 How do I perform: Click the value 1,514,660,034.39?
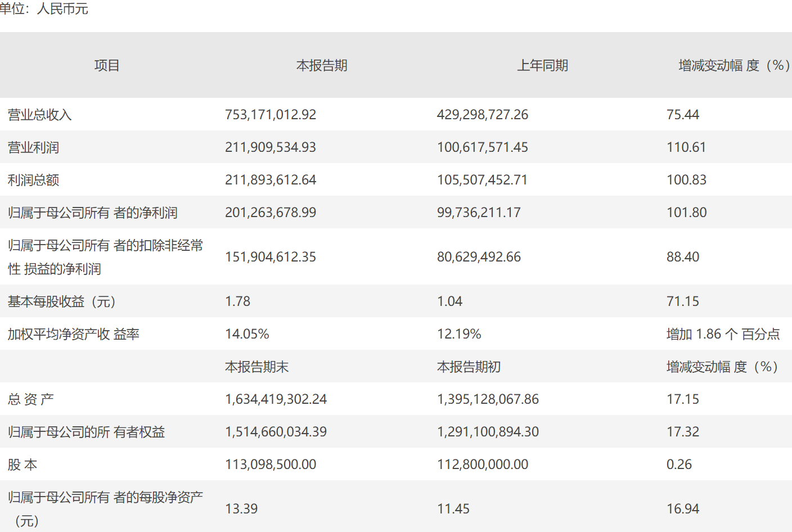[x=276, y=432]
